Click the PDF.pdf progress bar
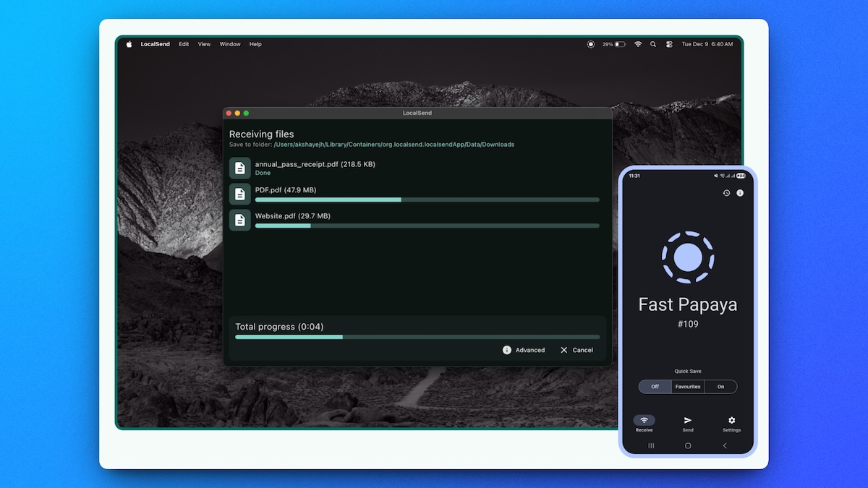Viewport: 868px width, 488px height. (x=427, y=200)
